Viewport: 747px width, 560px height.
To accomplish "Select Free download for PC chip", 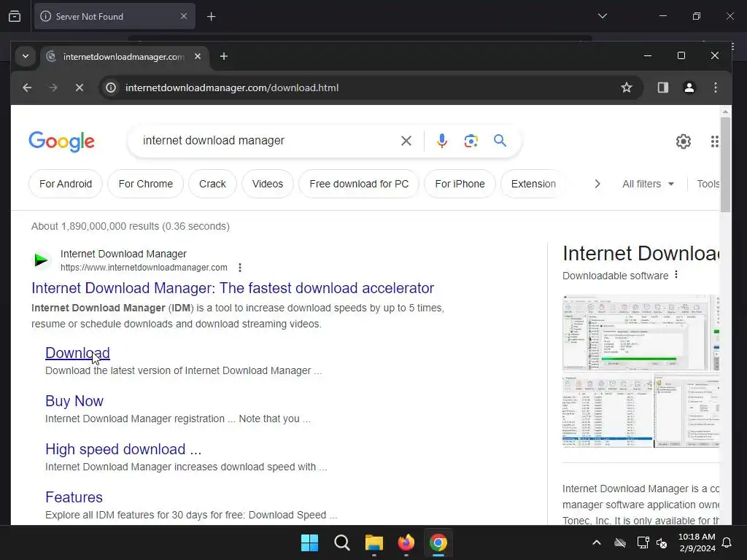I will 359,184.
